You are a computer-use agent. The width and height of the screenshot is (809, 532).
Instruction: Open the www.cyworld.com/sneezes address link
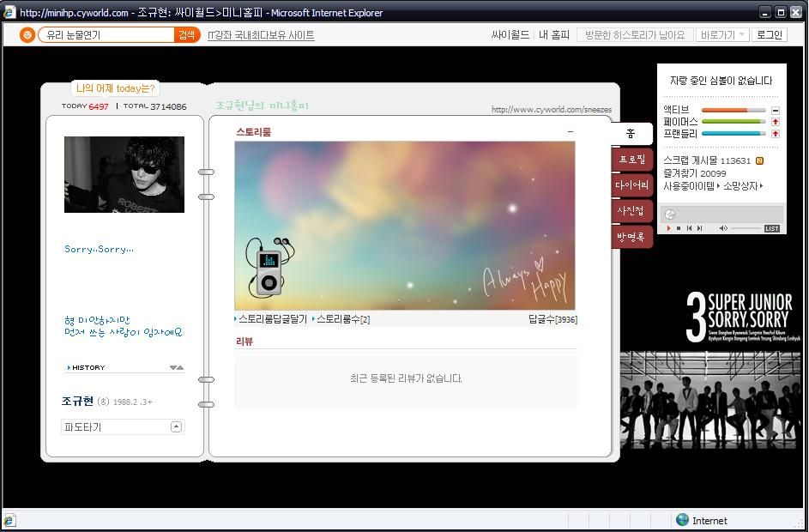coord(551,109)
